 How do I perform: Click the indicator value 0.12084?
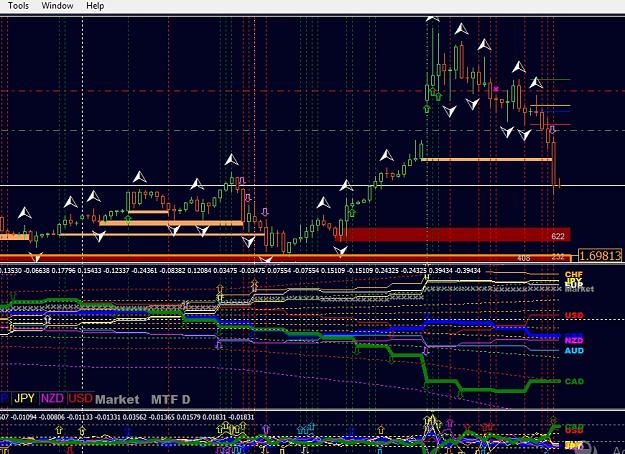tap(199, 271)
